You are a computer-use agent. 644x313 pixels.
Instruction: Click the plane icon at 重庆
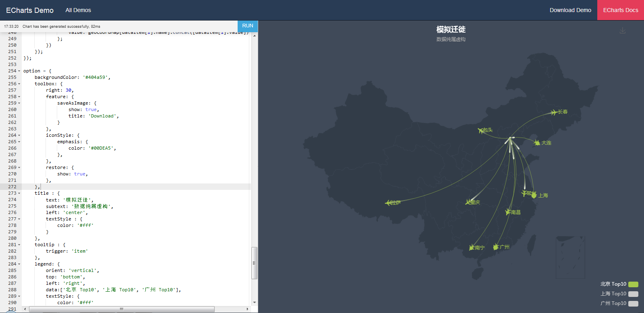tap(468, 202)
